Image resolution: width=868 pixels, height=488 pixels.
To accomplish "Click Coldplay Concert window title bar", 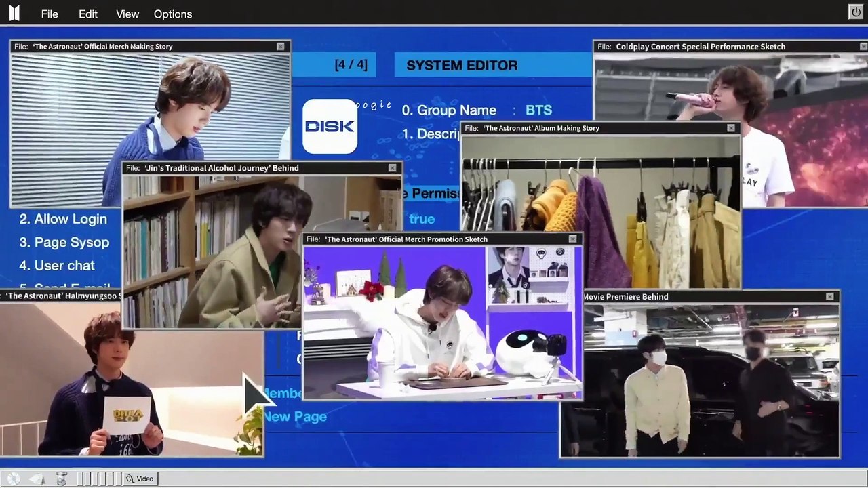I will tap(730, 46).
